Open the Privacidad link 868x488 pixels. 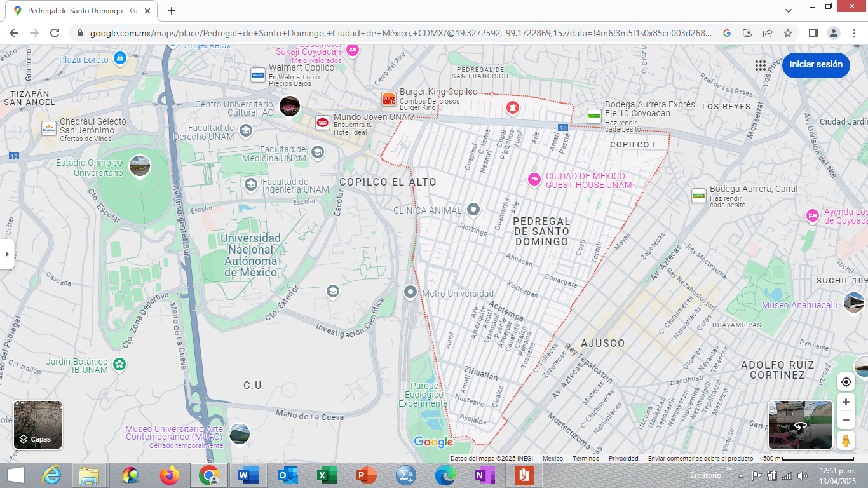[623, 458]
